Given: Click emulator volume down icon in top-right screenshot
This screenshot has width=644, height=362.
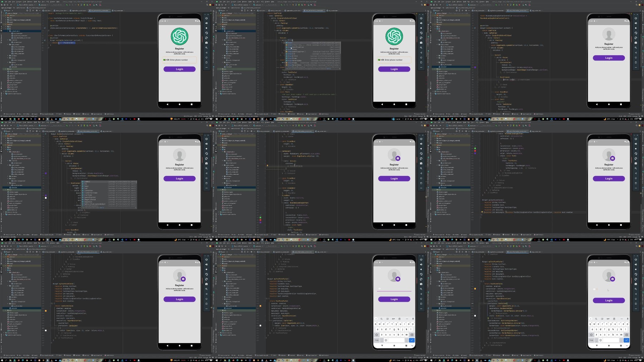Looking at the screenshot, I should (636, 28).
